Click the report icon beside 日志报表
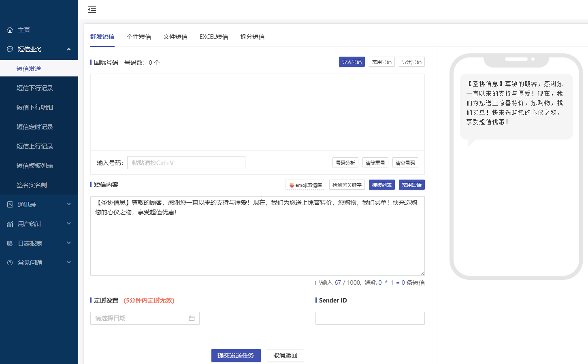Viewport: 588px width, 364px height. click(x=10, y=243)
